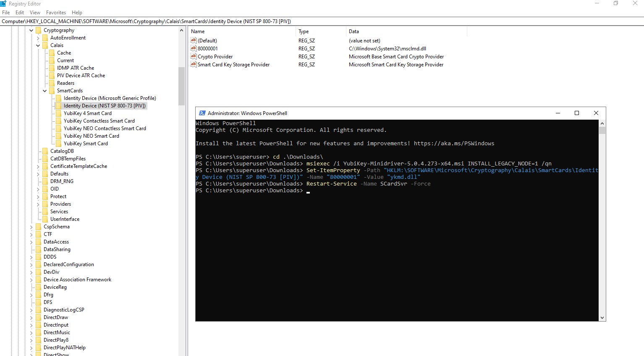Click the C:\Windows\System32\msclmd.dll data cell
Screen dimensions: 644x356
(387, 49)
